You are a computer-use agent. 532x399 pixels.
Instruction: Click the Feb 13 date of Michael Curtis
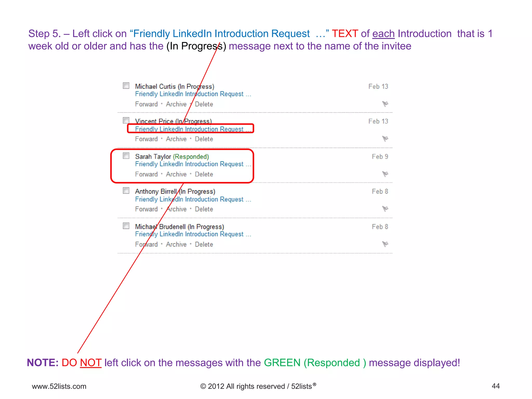pos(378,87)
